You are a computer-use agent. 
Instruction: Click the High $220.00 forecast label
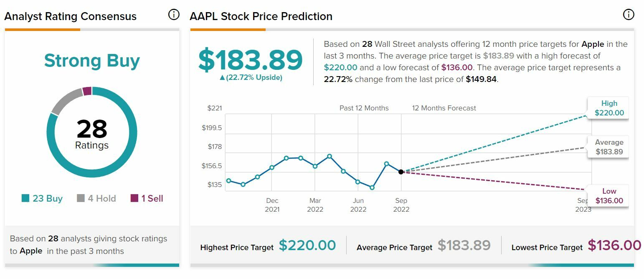tap(609, 108)
